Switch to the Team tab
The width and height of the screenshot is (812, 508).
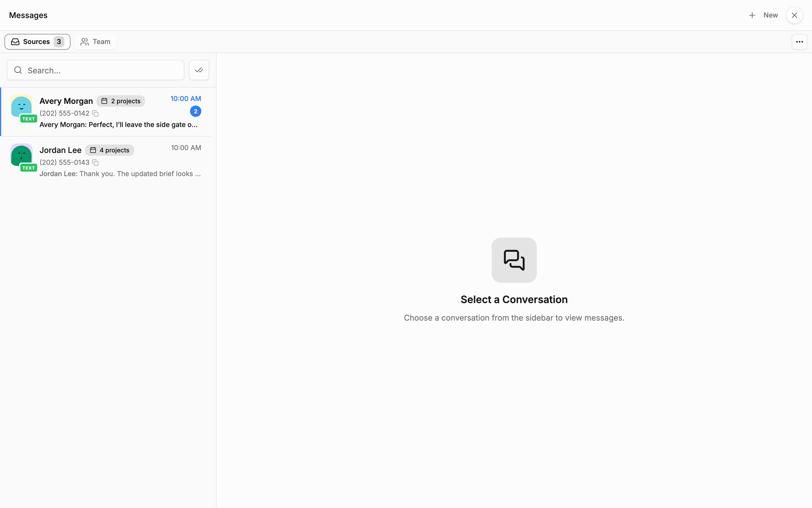95,42
